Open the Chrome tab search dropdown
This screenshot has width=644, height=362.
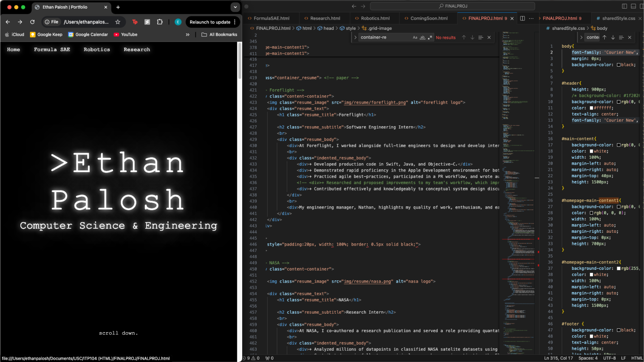(235, 7)
